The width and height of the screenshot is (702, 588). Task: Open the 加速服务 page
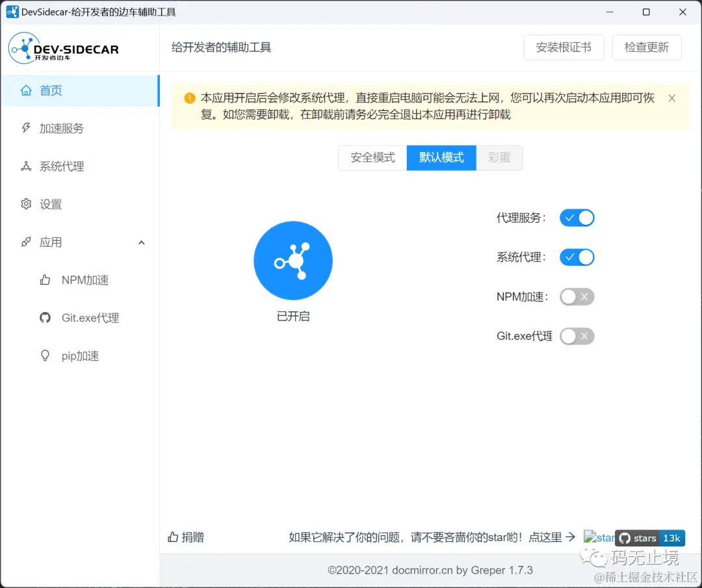tap(80, 129)
